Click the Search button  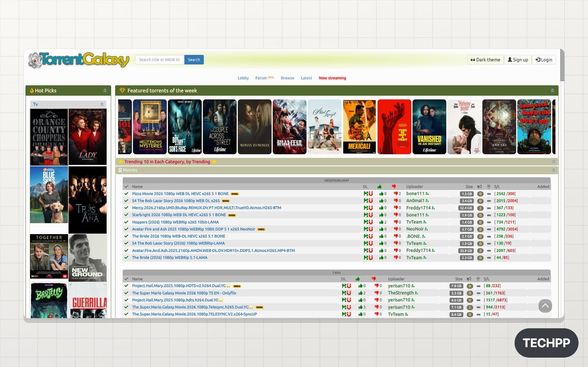[194, 60]
